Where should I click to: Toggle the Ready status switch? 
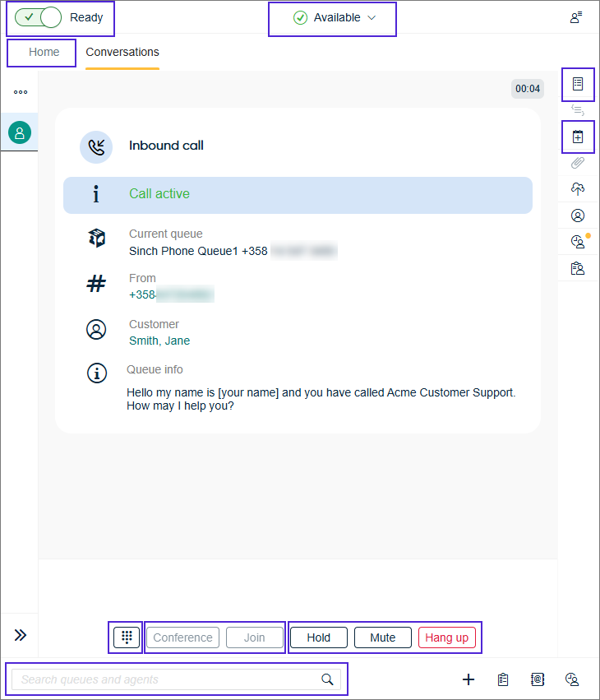click(x=39, y=17)
